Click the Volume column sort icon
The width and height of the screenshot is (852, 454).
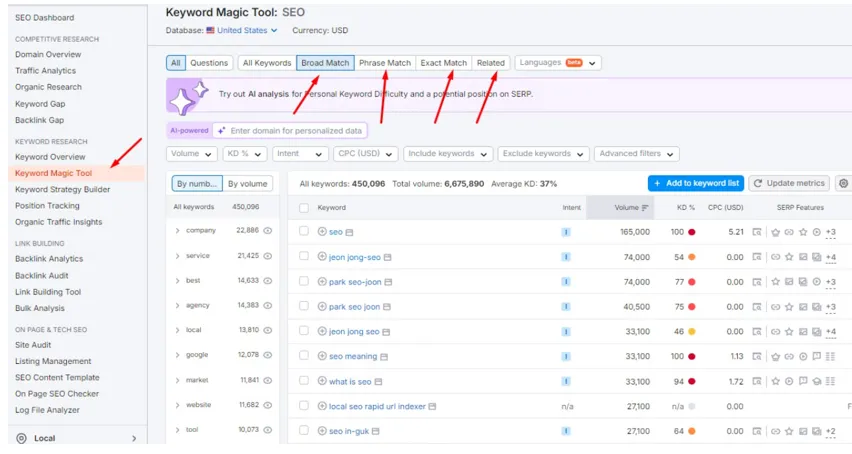(x=645, y=208)
